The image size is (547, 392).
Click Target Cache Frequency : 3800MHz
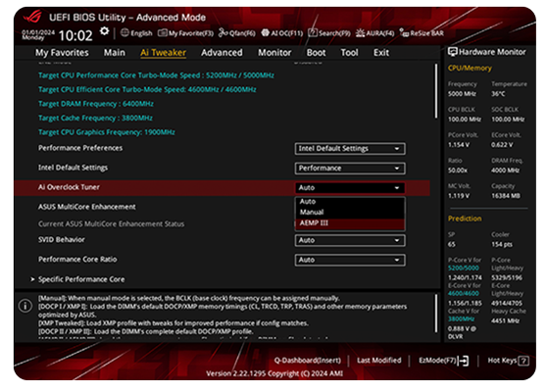[x=95, y=118]
